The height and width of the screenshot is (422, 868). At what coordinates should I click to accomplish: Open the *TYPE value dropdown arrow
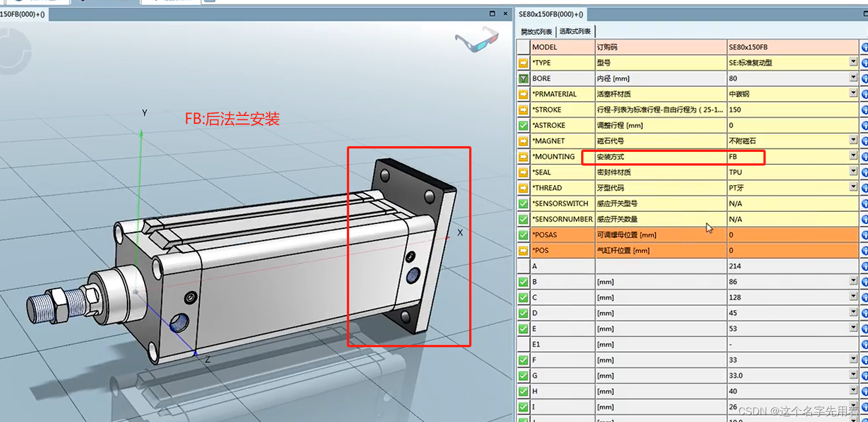coord(854,62)
